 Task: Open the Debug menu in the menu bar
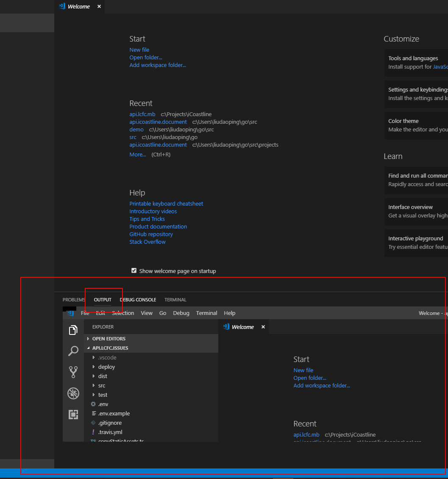(x=181, y=313)
